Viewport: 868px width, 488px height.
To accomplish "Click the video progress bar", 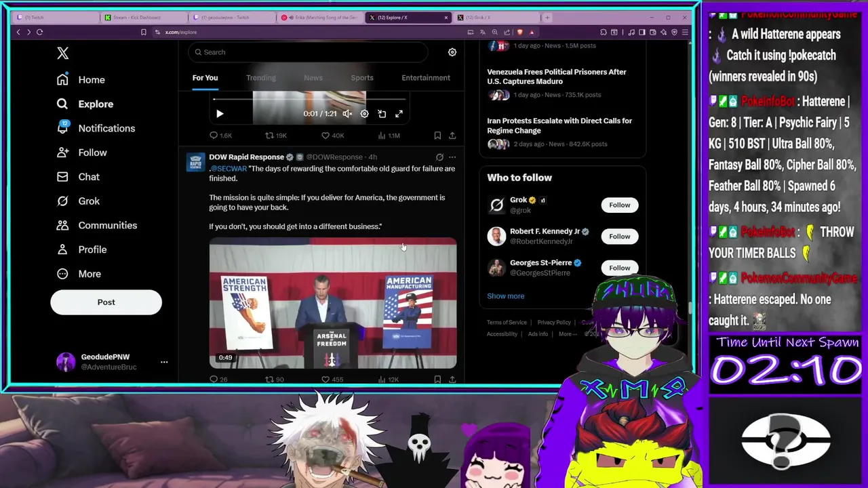I will 310,99.
